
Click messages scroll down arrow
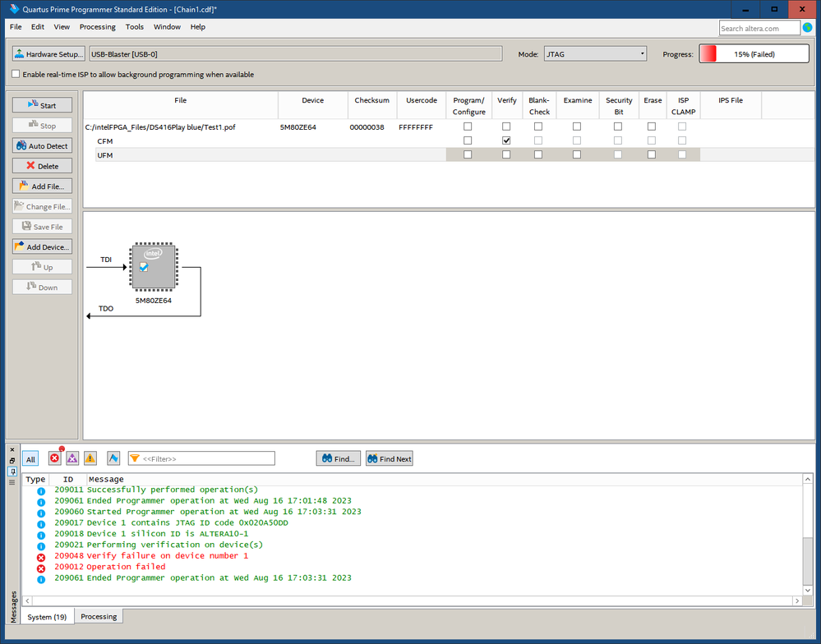pos(807,590)
